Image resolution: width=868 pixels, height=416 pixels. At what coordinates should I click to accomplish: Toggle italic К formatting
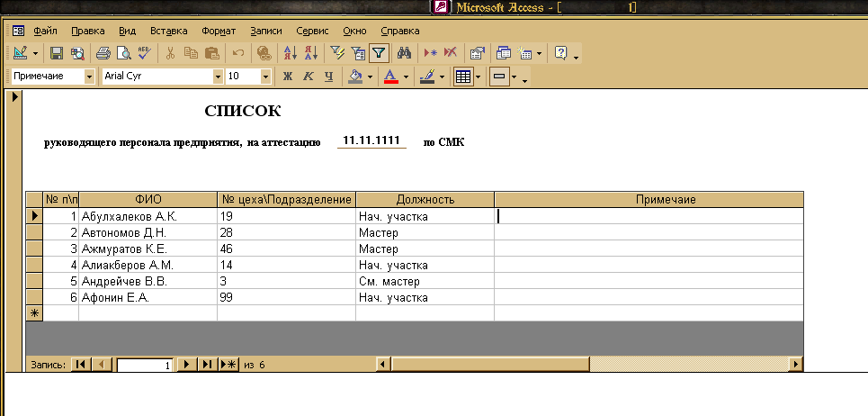309,77
